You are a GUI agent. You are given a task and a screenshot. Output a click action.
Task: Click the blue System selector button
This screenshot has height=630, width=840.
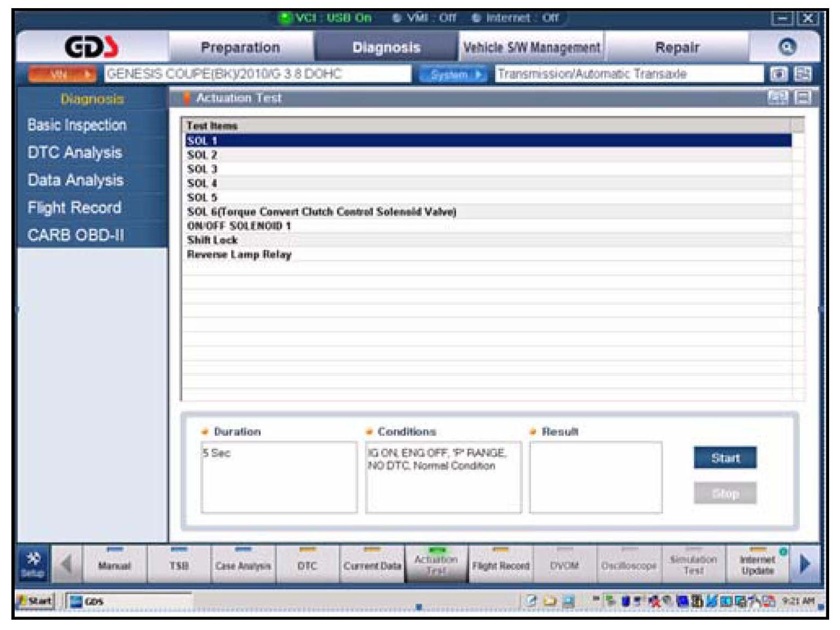pyautogui.click(x=453, y=74)
